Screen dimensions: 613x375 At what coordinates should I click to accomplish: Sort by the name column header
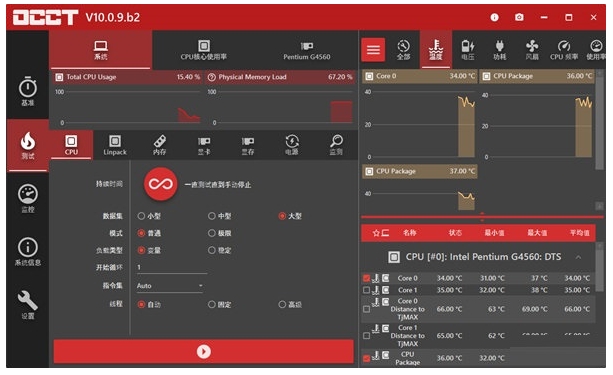click(409, 233)
